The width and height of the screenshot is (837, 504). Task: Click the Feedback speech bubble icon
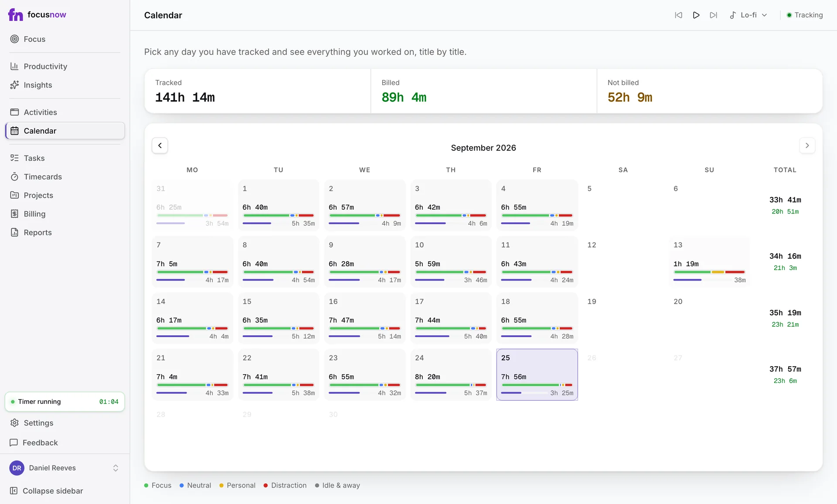click(x=14, y=443)
